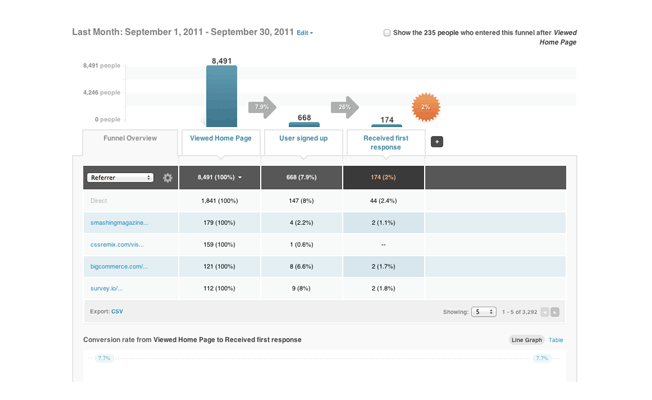Click cell 44 (2.4%) in Direct row
Screen dimensions: 652x400
pos(383,201)
